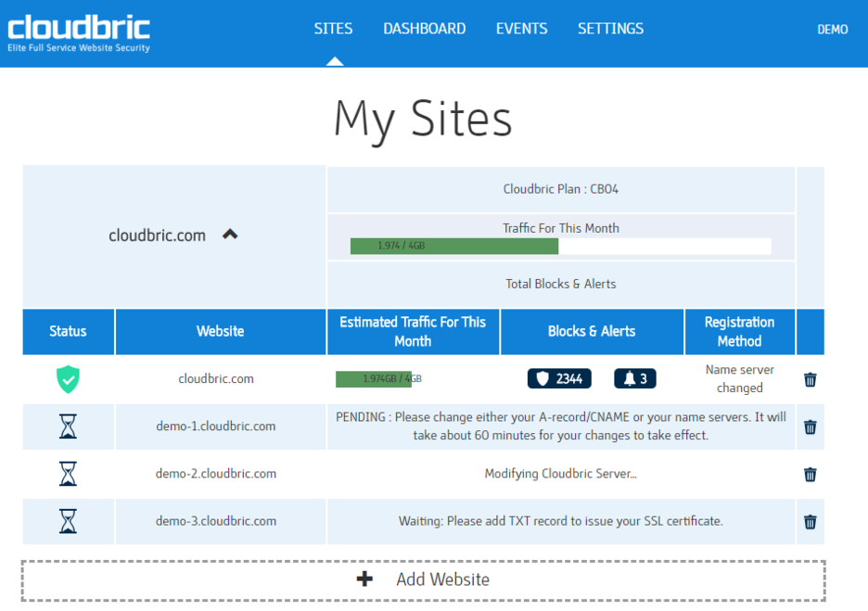Click the Blocks & Alerts column header

(592, 332)
